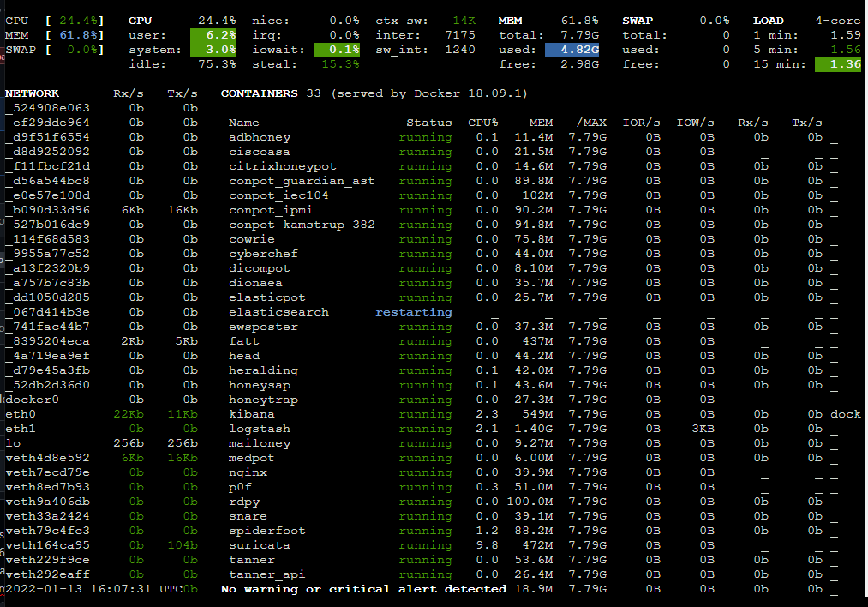Select the ewsposter container name
This screenshot has height=607, width=868.
[264, 326]
